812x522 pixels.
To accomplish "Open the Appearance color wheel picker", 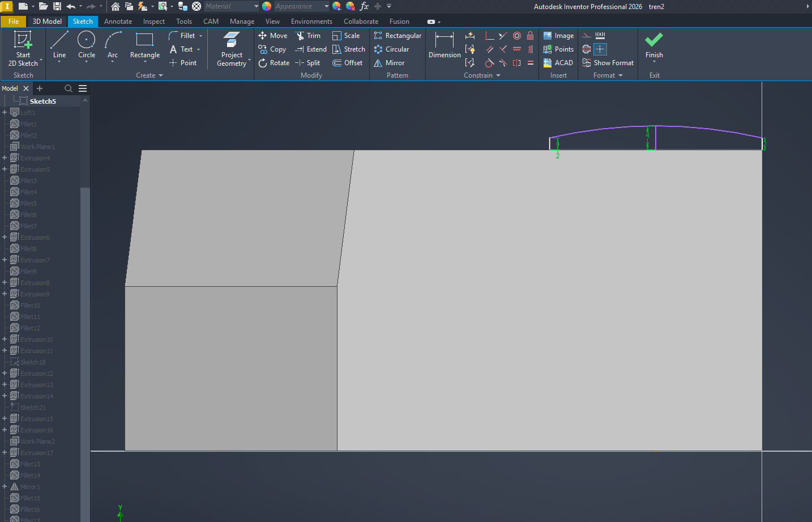I will (266, 6).
